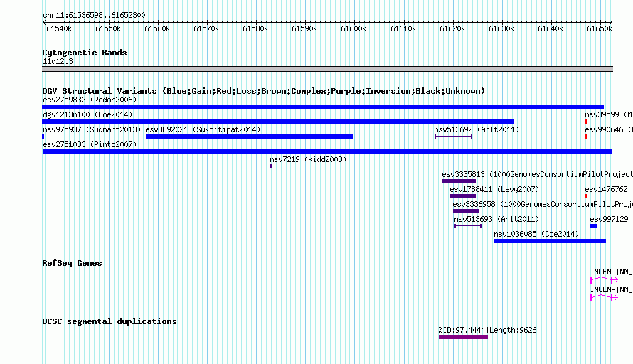633x364 pixels.
Task: Click the 61640k ruler tick label
Action: 550,28
